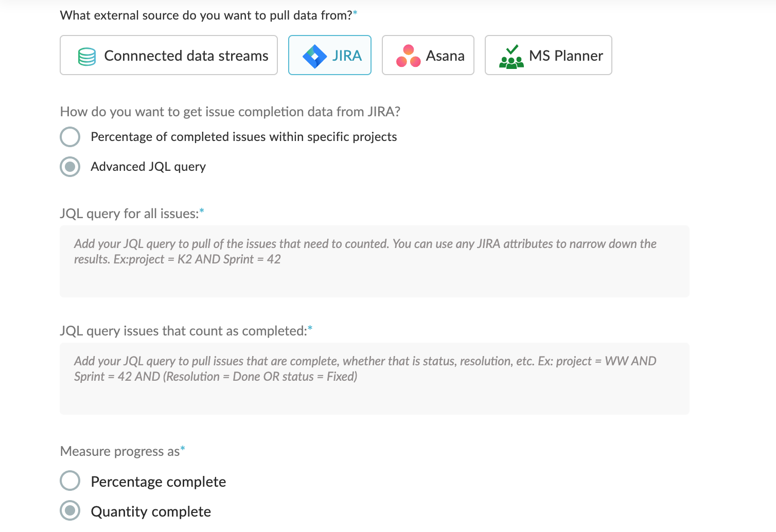
Task: Choose the 'Connnected data streams' source text
Action: tap(186, 56)
